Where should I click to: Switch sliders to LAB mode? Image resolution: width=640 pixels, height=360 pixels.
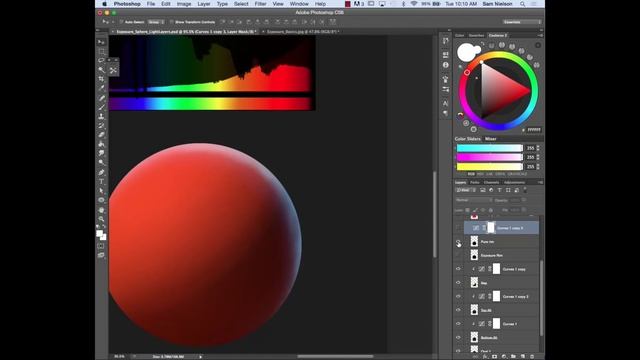489,174
